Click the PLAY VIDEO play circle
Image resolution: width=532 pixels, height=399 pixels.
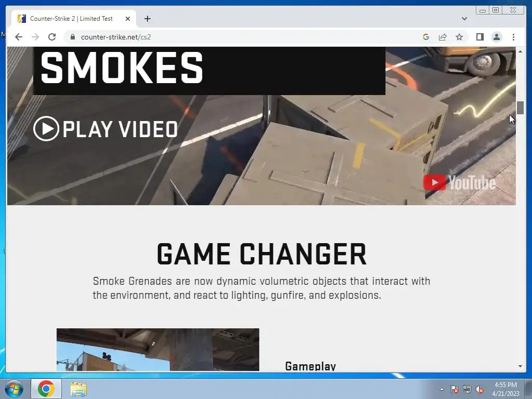46,129
